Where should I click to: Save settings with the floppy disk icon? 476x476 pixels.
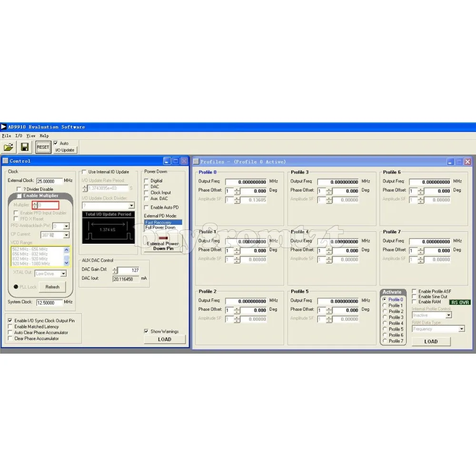coord(25,147)
